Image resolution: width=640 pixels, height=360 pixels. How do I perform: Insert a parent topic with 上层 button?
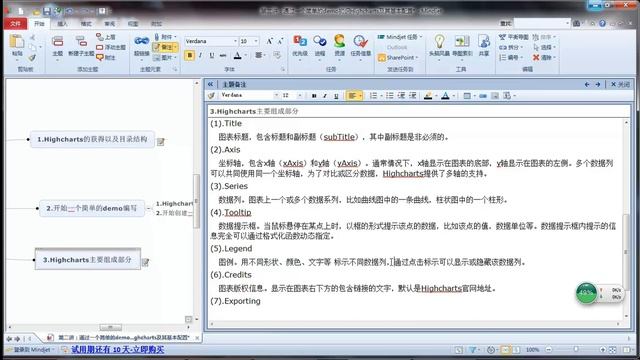106,37
